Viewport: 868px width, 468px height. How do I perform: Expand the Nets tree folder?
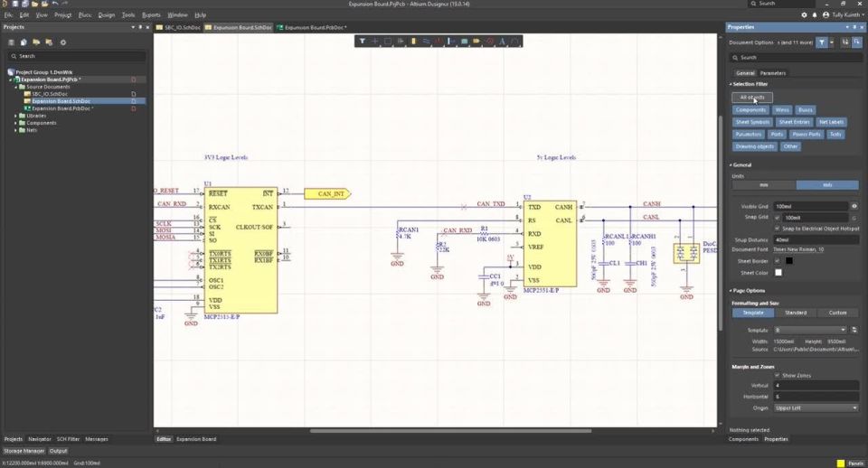(x=15, y=130)
